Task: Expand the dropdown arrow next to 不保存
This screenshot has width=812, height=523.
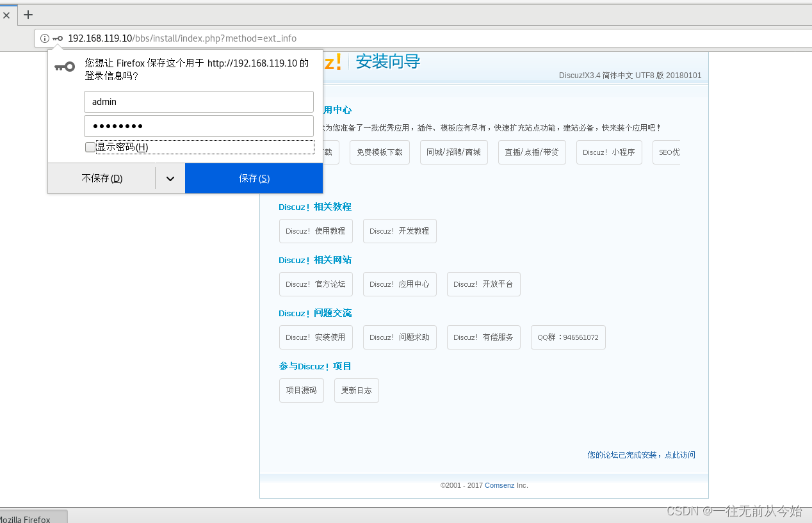Action: (x=170, y=178)
